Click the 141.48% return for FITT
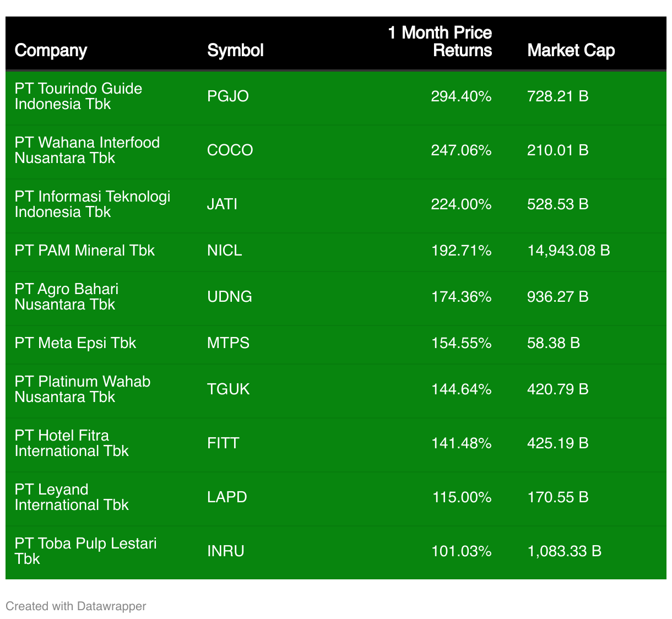The width and height of the screenshot is (672, 619). tap(461, 443)
